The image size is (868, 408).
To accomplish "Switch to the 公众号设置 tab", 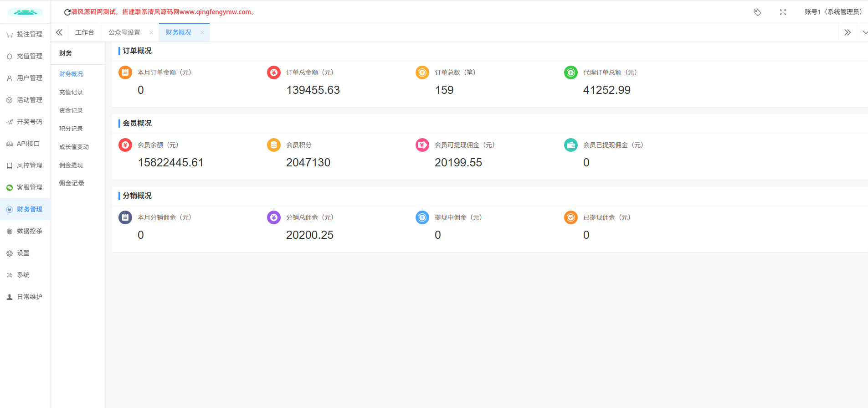I will (124, 32).
